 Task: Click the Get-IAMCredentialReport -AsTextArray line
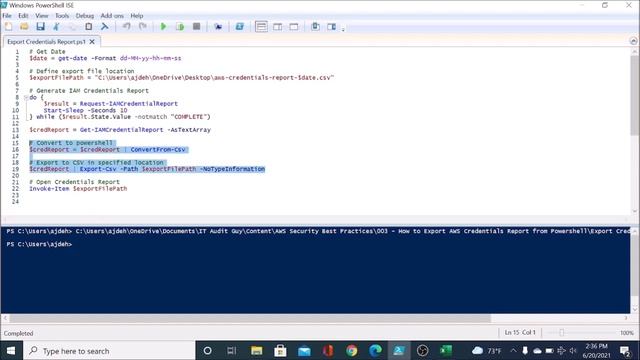(x=120, y=130)
